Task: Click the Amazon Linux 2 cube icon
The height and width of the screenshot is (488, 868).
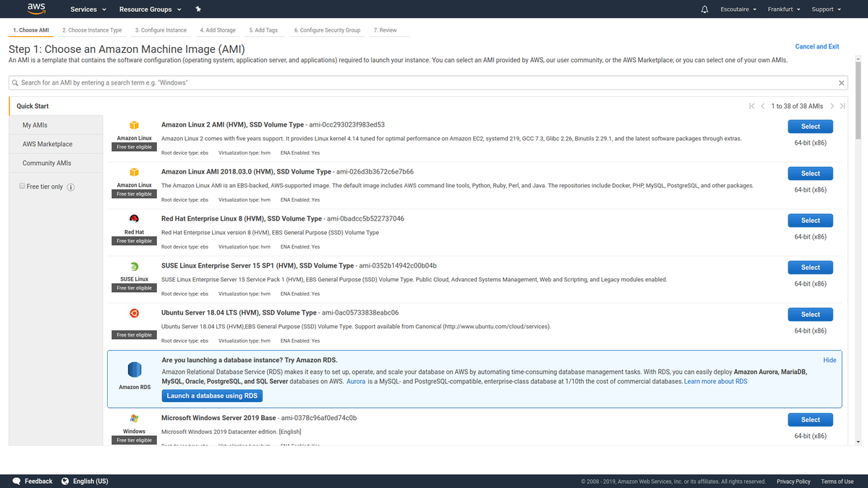Action: pyautogui.click(x=134, y=124)
